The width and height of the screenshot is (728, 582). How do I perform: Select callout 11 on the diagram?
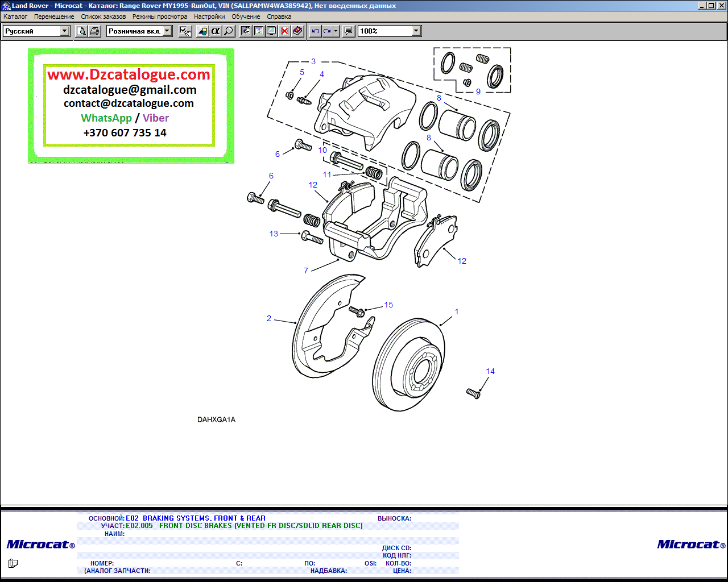point(327,174)
